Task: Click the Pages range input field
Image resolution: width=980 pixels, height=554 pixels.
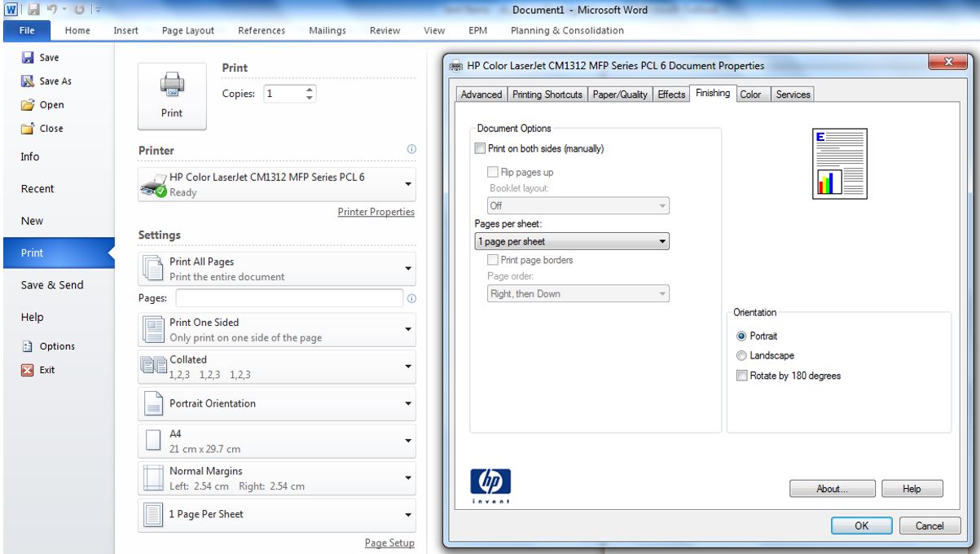Action: click(x=289, y=298)
